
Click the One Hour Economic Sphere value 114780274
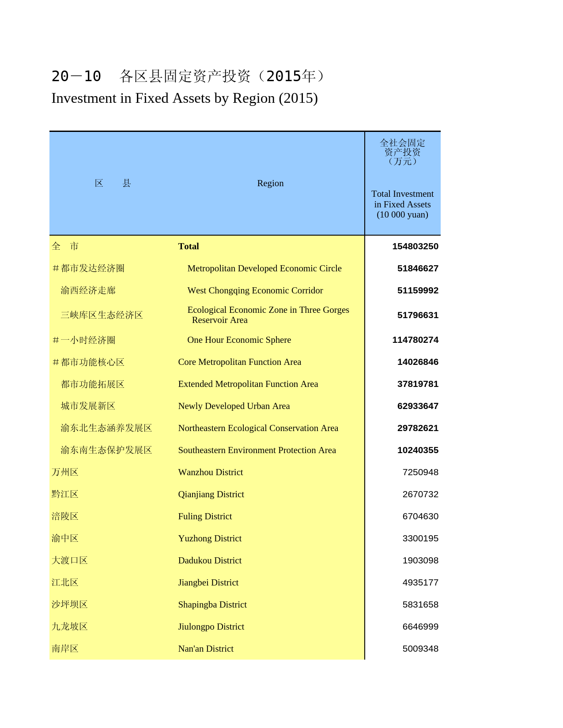pos(415,340)
